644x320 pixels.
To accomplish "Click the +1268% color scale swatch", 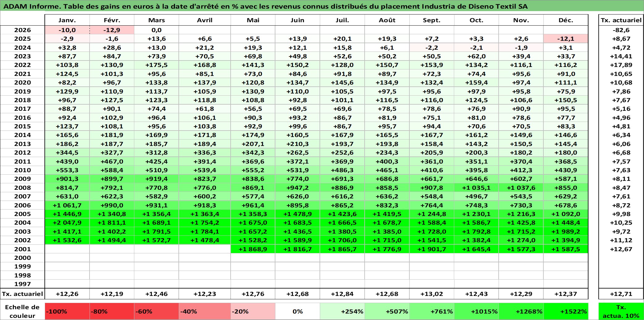I will (x=521, y=311).
